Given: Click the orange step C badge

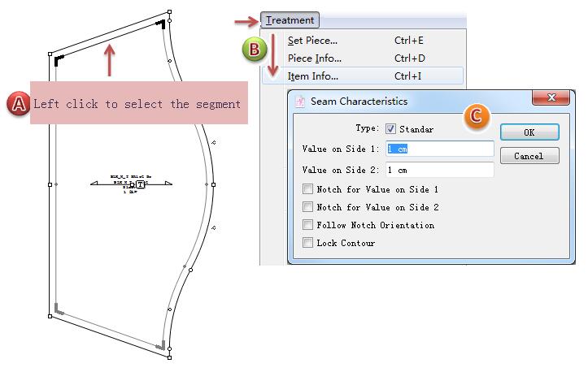Looking at the screenshot, I should [475, 116].
